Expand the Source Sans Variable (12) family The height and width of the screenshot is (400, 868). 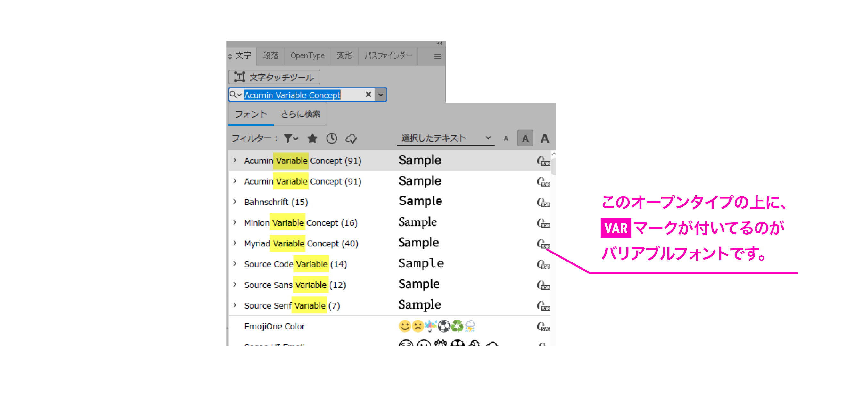235,285
